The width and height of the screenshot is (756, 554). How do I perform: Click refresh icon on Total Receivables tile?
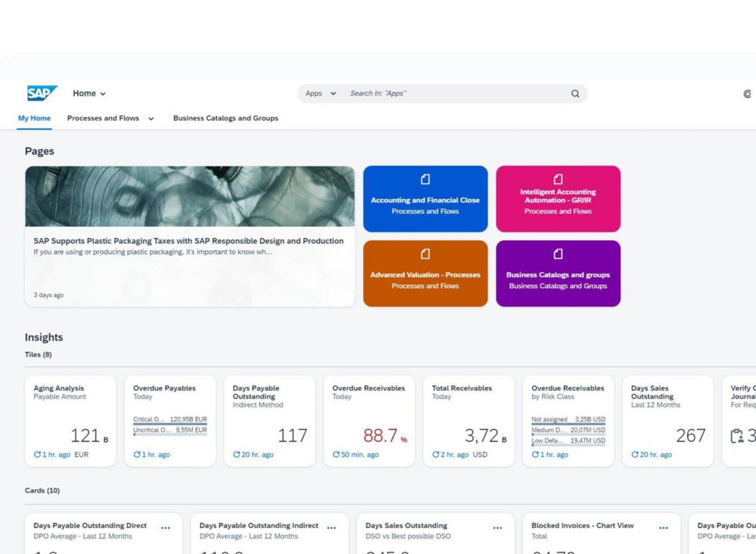click(x=435, y=454)
